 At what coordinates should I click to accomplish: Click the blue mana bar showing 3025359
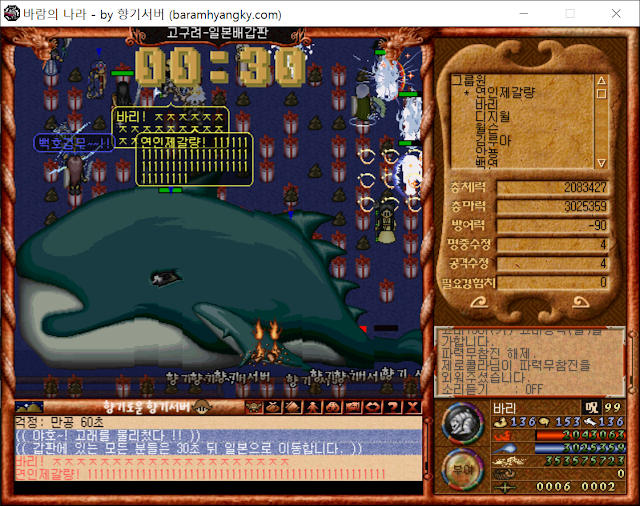coord(580,448)
